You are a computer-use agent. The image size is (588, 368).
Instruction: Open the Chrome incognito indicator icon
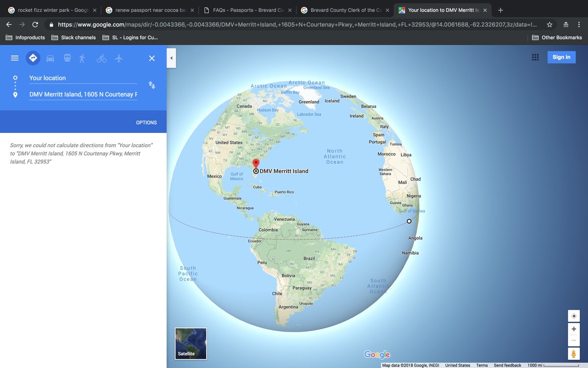(566, 25)
